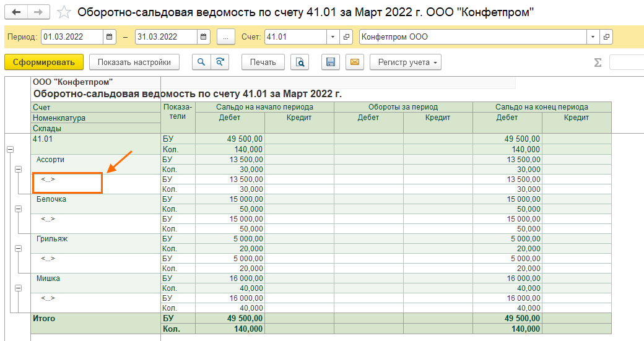Click Мишка closing debit 16 000,00 БУ
Screen dimensions: 644x341
(508, 278)
